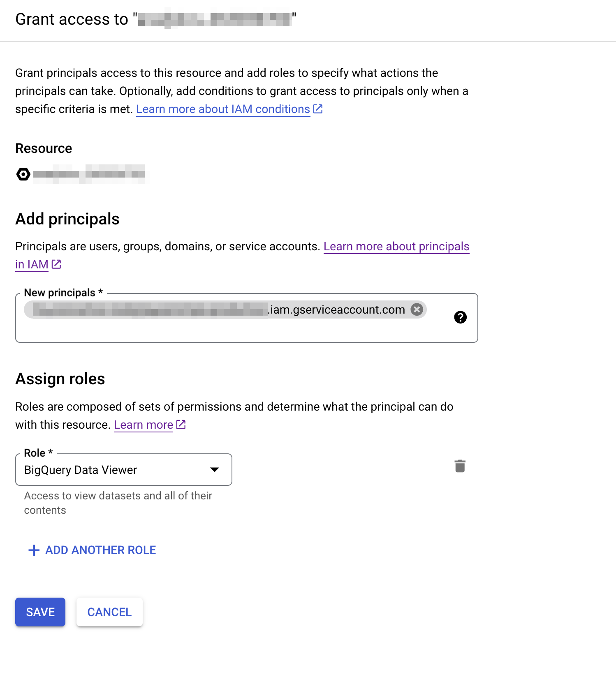Open Learn more about IAM conditions link
The width and height of the screenshot is (616, 679).
point(223,109)
